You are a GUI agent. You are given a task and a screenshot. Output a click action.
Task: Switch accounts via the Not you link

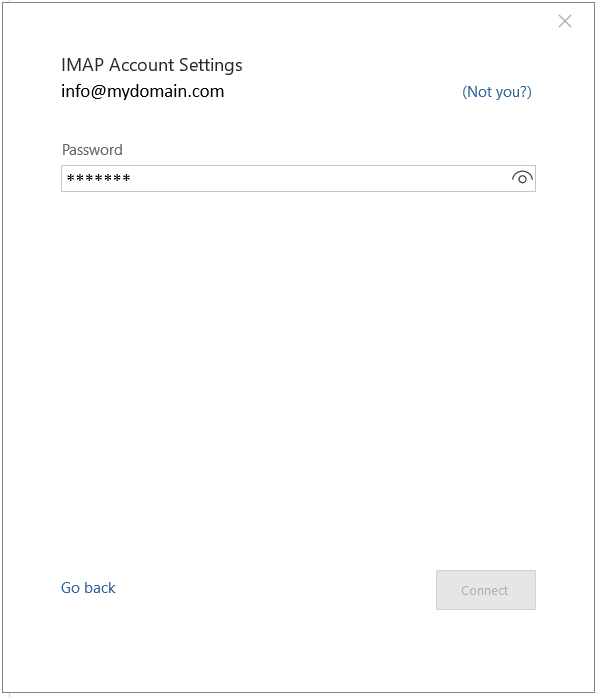[x=496, y=92]
